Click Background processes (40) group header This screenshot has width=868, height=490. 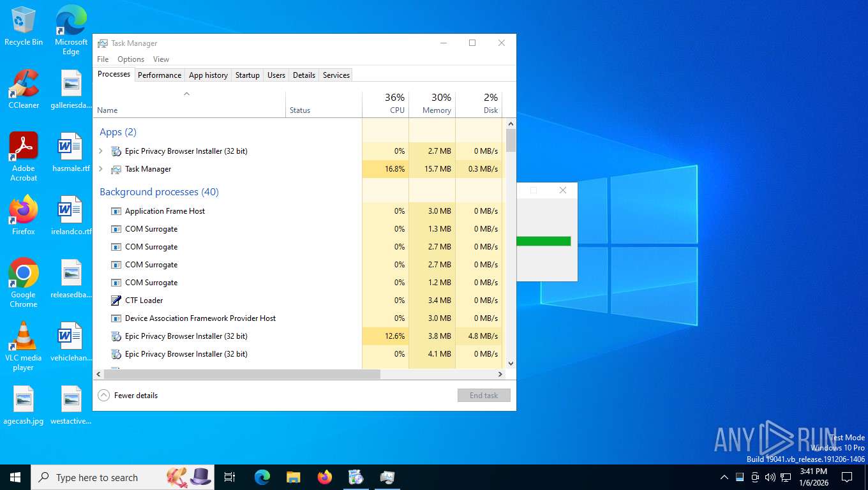159,192
